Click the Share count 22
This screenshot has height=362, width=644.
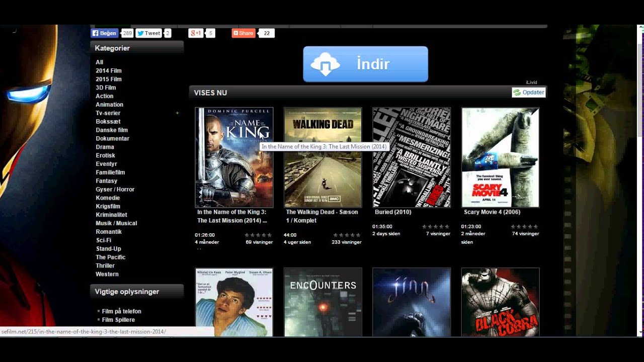[x=267, y=33]
